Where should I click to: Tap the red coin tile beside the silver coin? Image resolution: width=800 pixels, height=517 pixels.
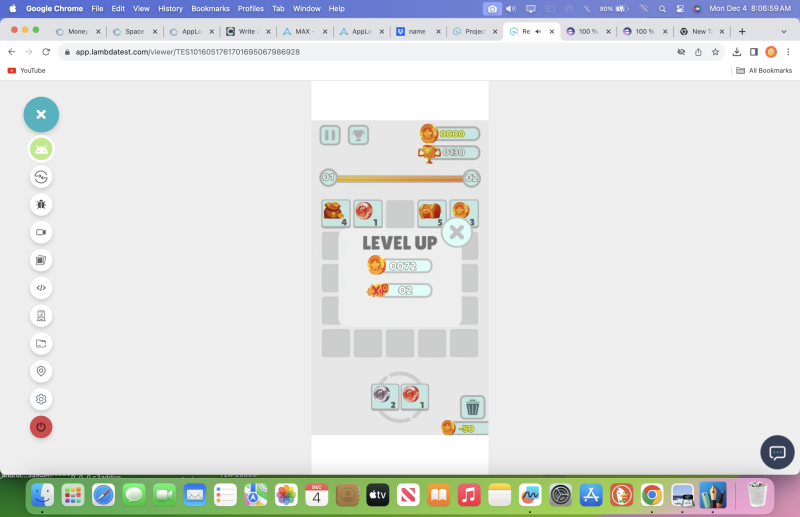(x=414, y=397)
